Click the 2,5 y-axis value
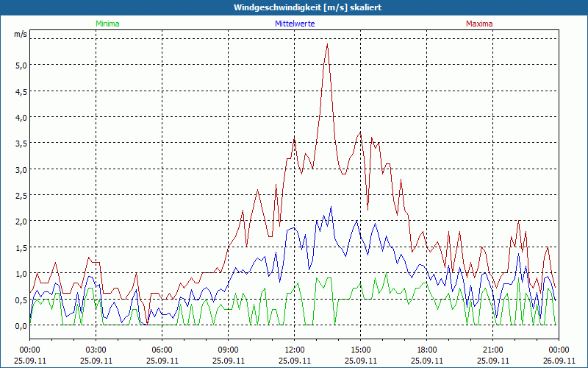588x368 pixels. 21,196
